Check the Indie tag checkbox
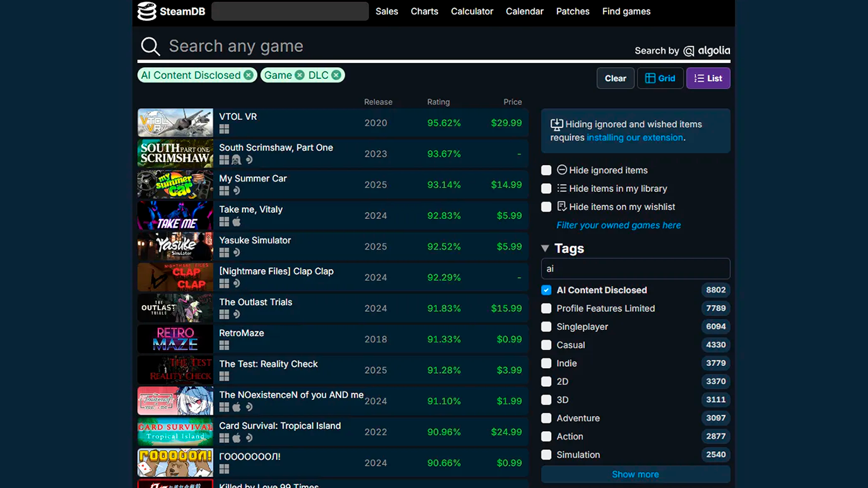This screenshot has height=488, width=868. pyautogui.click(x=546, y=363)
